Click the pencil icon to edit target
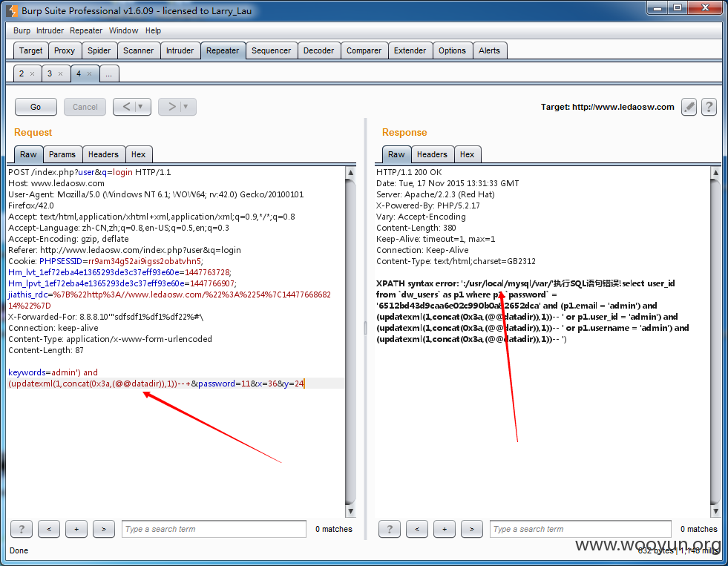The width and height of the screenshot is (728, 566). click(x=689, y=107)
